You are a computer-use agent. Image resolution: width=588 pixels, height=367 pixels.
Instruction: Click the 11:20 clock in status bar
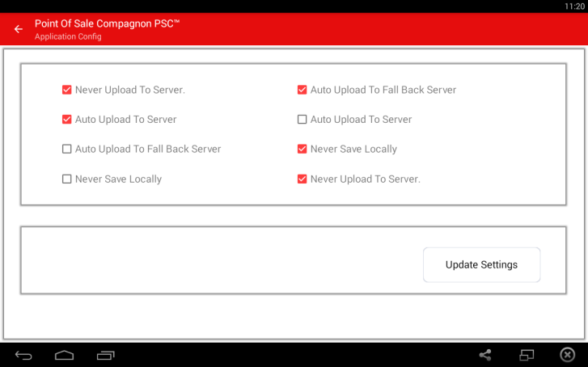click(573, 6)
